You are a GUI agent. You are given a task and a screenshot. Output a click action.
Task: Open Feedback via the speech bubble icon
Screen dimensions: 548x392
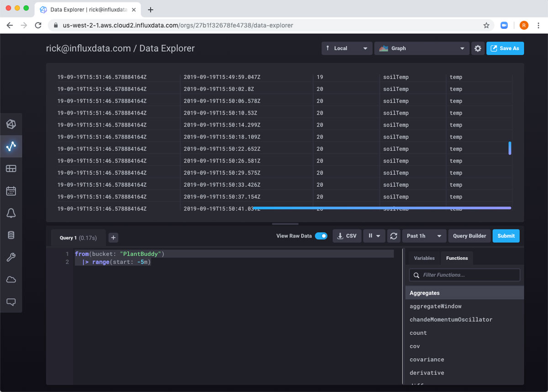(11, 302)
